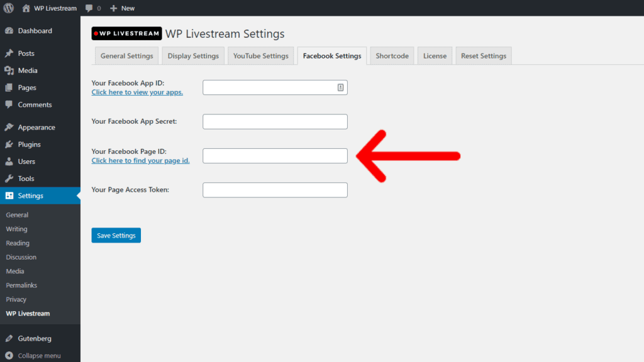Image resolution: width=644 pixels, height=362 pixels.
Task: Select the Facebook Settings tab
Action: (x=332, y=56)
